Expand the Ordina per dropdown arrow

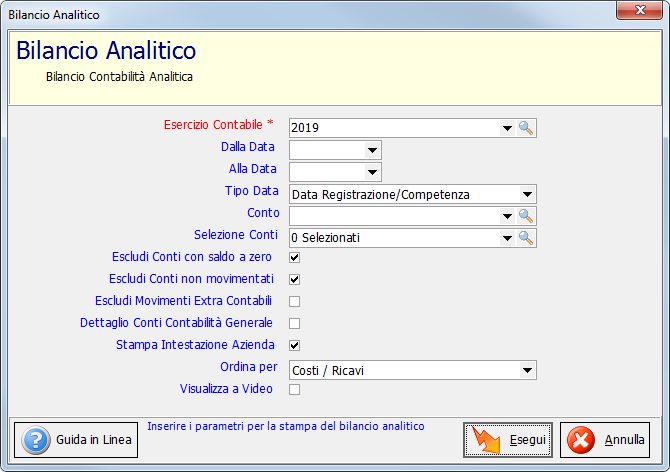pyautogui.click(x=527, y=370)
